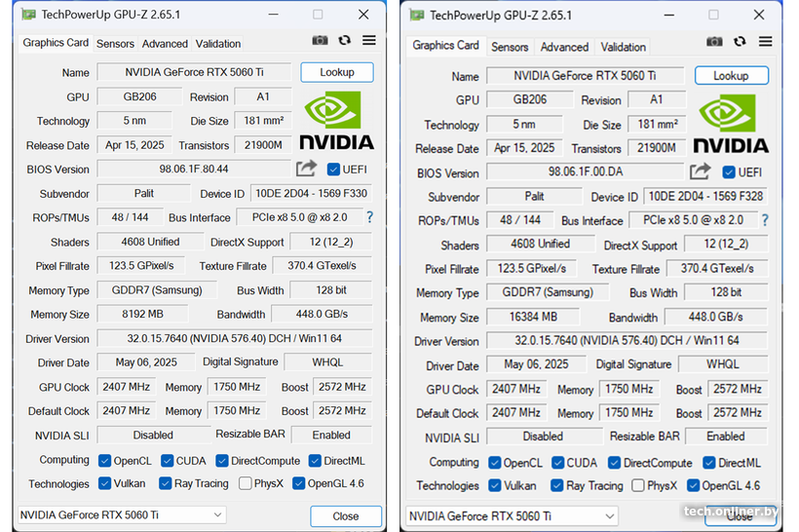Toggle OpenCL checkbox in left window
799x532 pixels.
pyautogui.click(x=104, y=461)
